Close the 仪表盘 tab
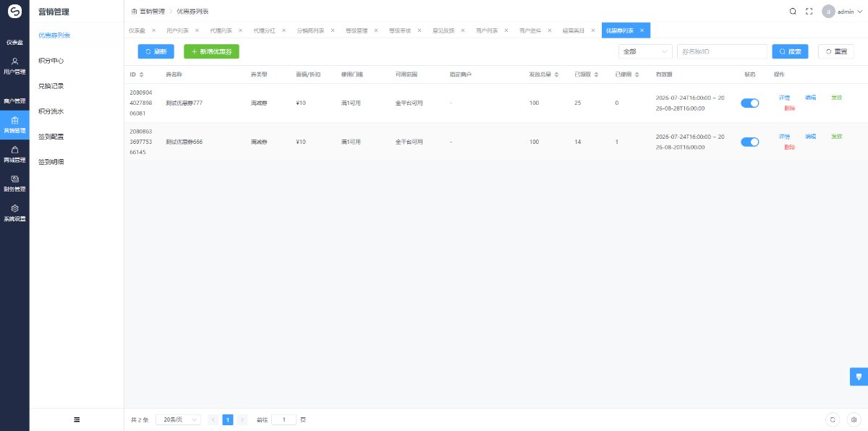Image resolution: width=868 pixels, height=431 pixels. pos(153,30)
